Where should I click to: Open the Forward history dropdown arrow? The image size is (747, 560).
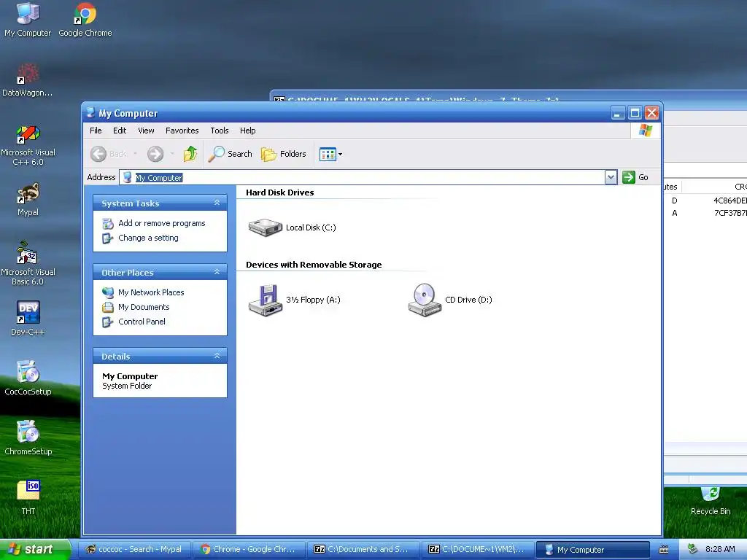click(x=172, y=154)
